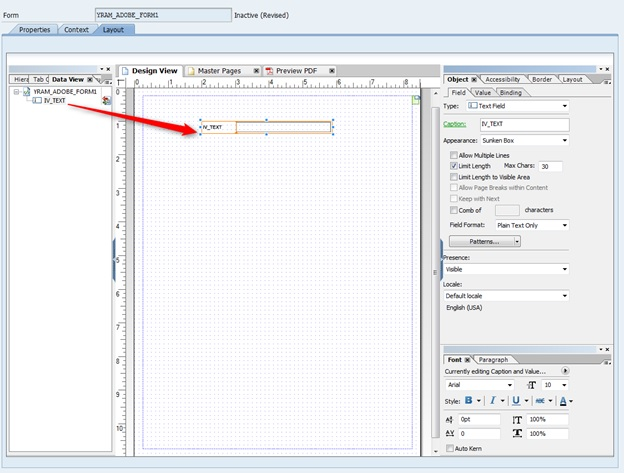
Task: Open the underline style dropdown arrow
Action: (526, 401)
